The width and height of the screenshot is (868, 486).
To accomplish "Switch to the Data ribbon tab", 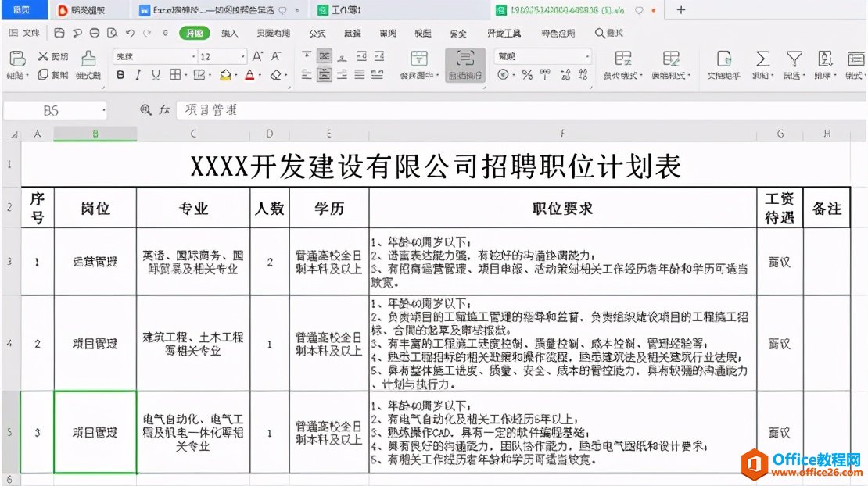I will coord(352,34).
